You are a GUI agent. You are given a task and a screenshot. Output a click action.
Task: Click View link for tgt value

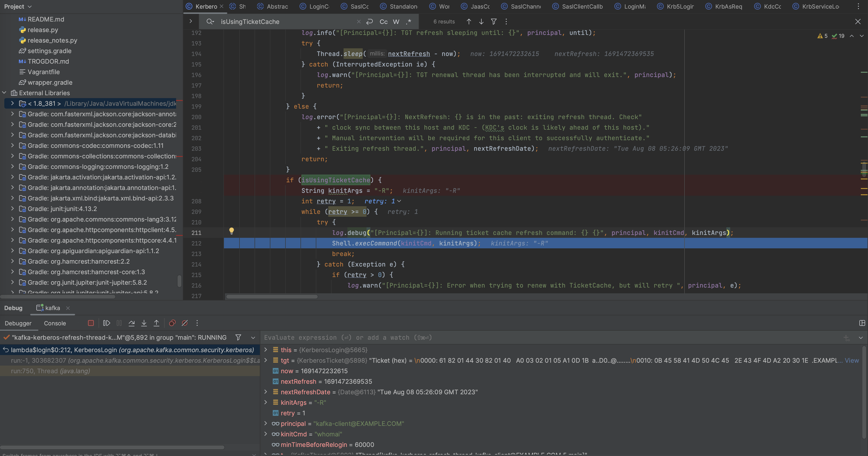[852, 360]
